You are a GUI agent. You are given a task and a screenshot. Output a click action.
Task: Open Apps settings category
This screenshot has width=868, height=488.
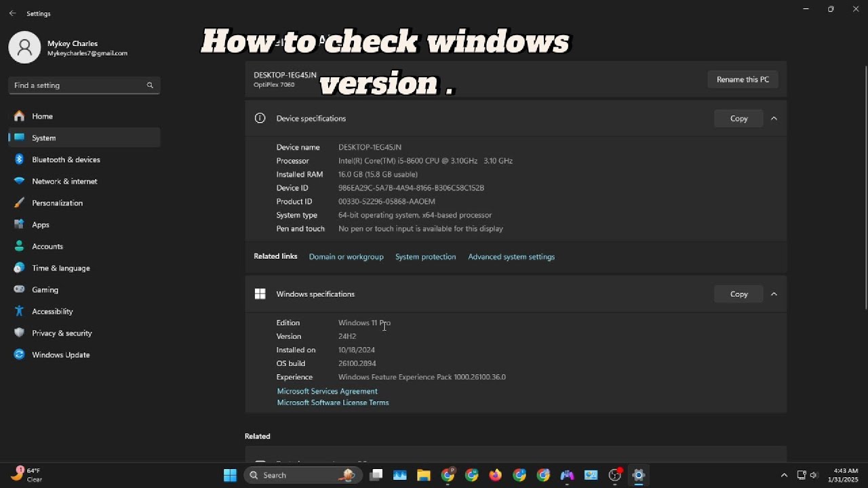pyautogui.click(x=84, y=224)
